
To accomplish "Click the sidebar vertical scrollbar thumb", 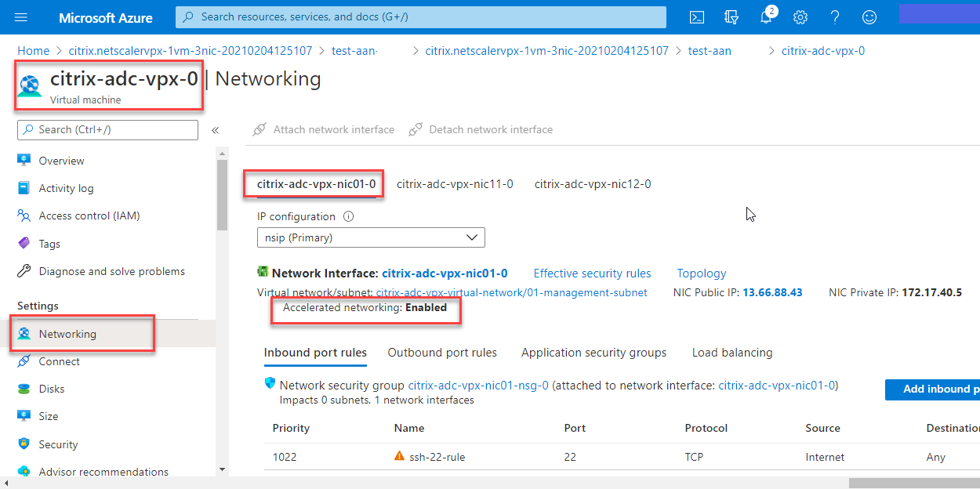I will coord(221,194).
